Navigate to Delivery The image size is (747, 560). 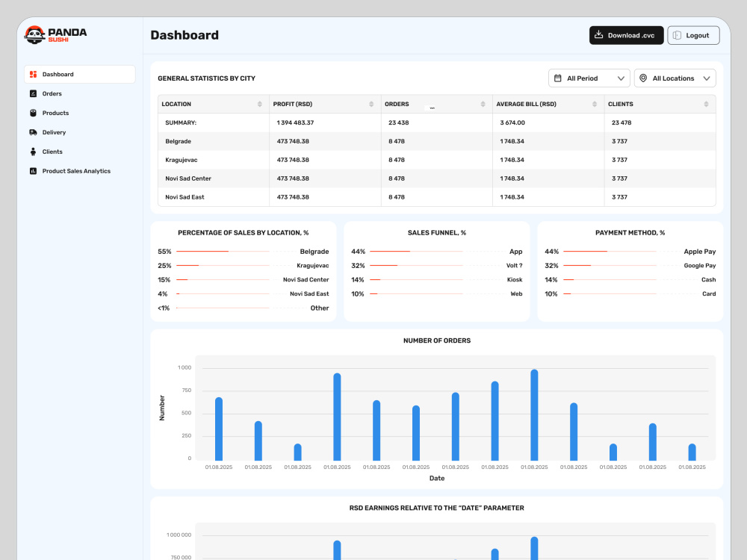(x=80, y=132)
